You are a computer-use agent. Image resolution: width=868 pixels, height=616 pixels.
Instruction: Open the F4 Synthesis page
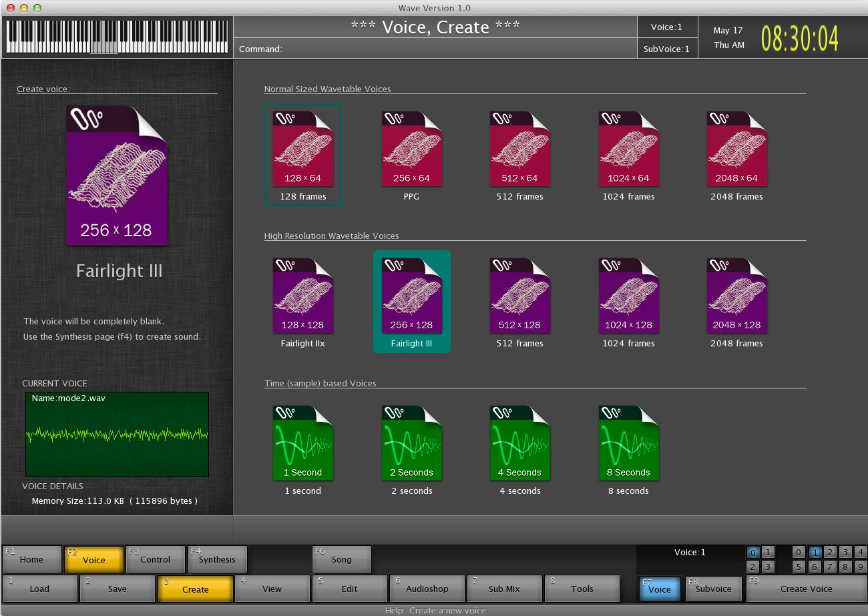click(218, 559)
